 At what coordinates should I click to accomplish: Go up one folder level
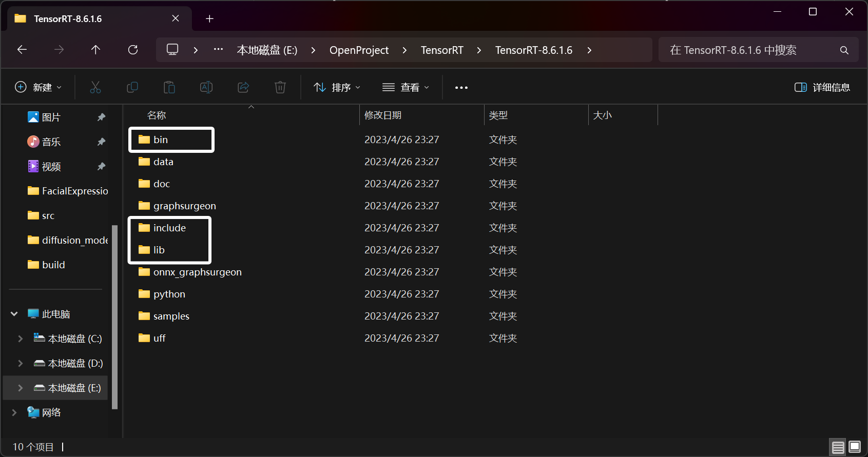coord(95,50)
